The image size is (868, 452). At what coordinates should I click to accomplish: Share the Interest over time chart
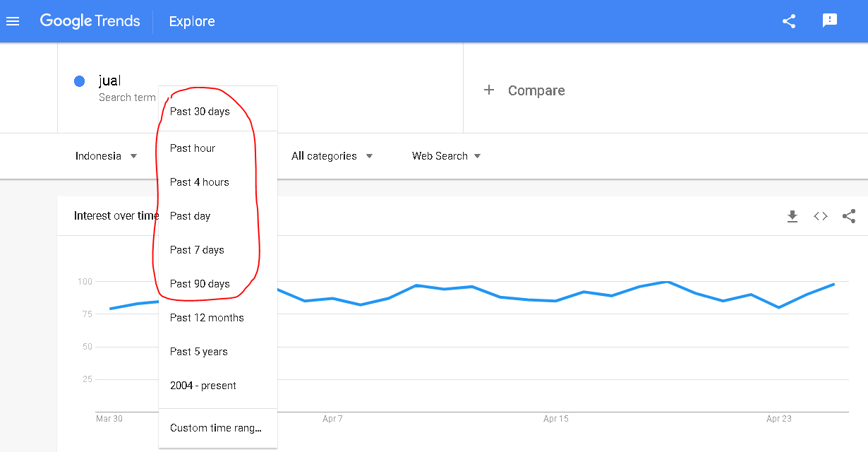pos(849,216)
